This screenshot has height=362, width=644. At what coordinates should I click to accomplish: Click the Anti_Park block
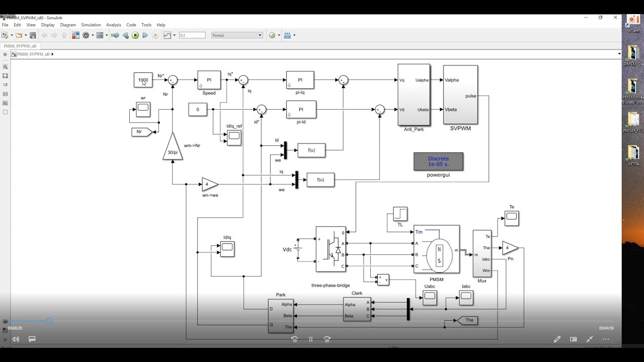click(414, 95)
